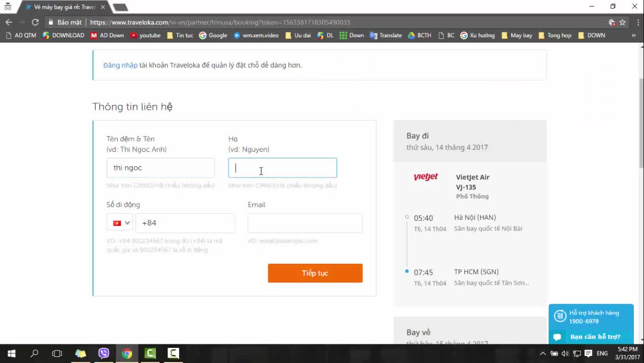Click the Bay về heading

pyautogui.click(x=418, y=332)
